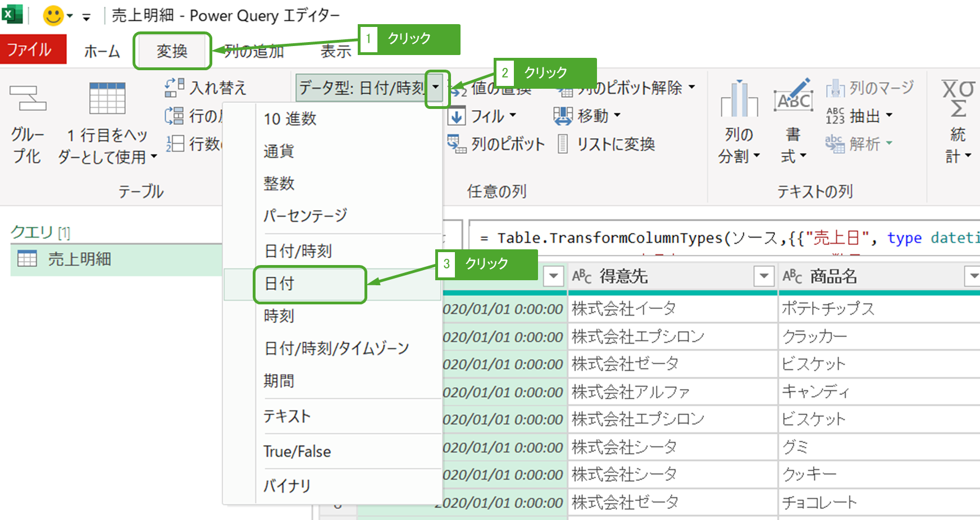Pick True/False data type option

click(297, 451)
